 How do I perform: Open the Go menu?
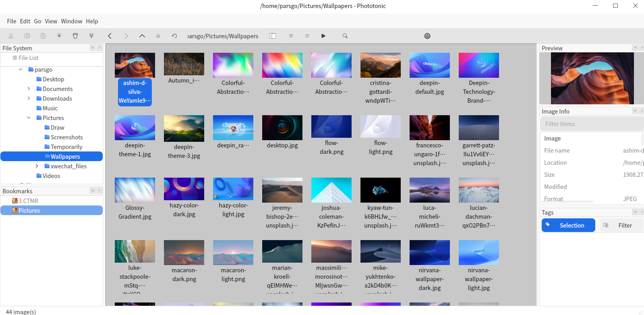(37, 21)
